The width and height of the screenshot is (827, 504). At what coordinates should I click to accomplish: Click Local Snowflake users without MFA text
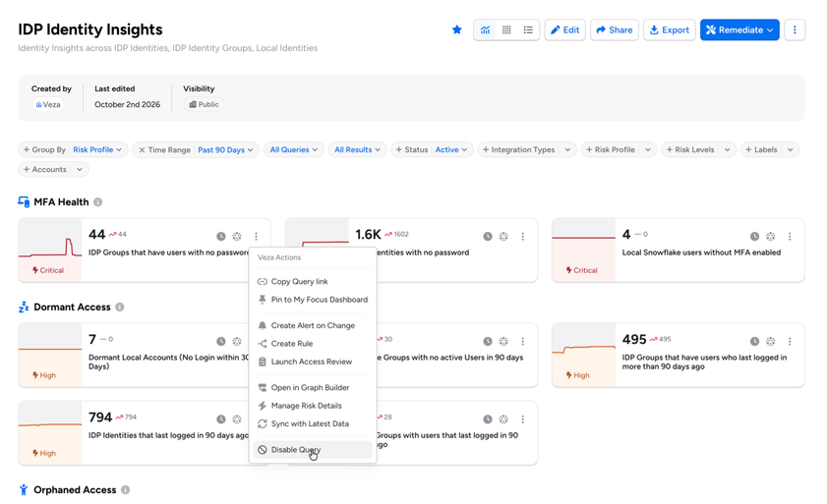pos(701,252)
